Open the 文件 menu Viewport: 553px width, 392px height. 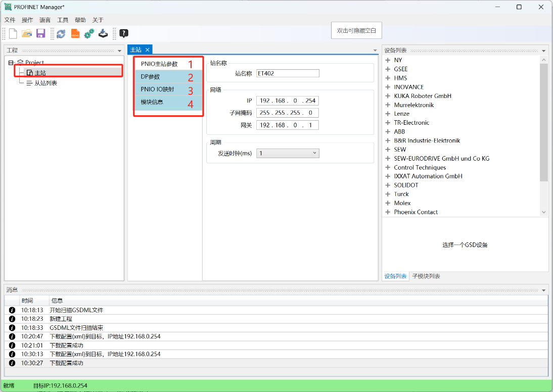click(x=10, y=20)
